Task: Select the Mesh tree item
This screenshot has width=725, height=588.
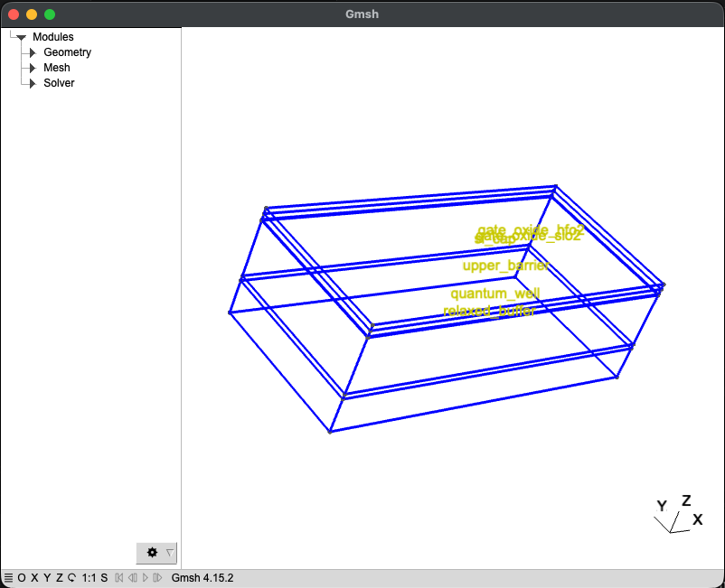Action: click(57, 68)
